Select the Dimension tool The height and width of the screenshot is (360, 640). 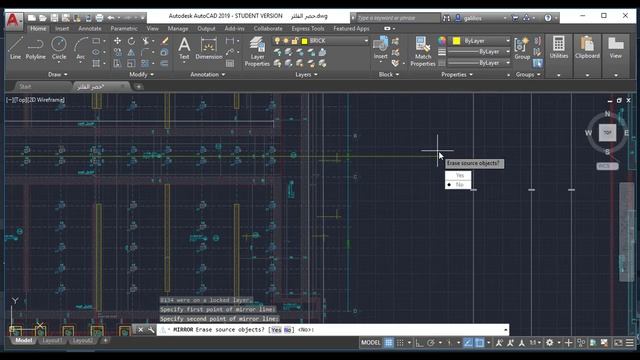tap(209, 48)
